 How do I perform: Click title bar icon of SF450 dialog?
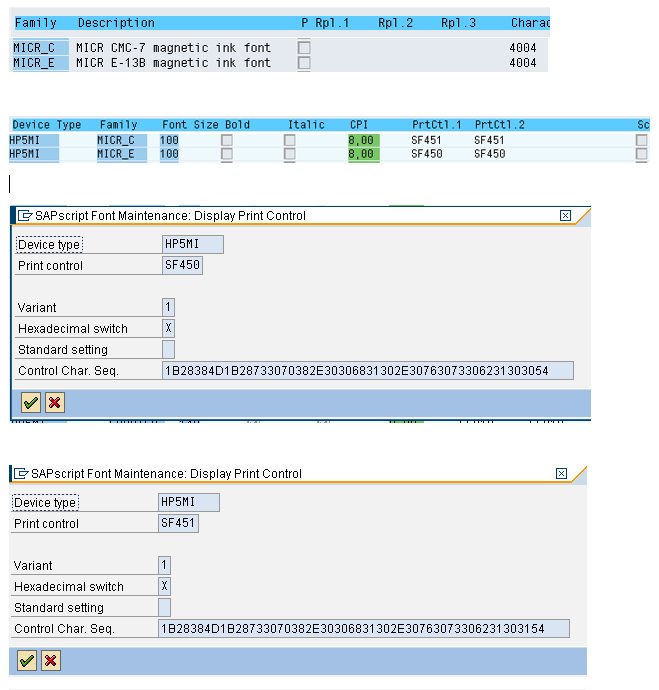pyautogui.click(x=25, y=215)
